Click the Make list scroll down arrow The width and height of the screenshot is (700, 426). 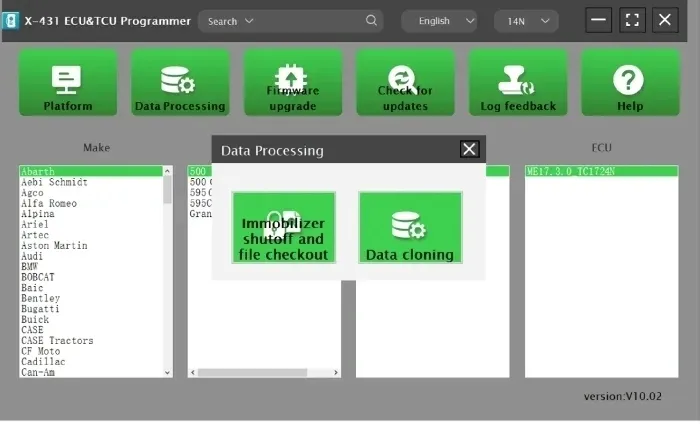(167, 372)
